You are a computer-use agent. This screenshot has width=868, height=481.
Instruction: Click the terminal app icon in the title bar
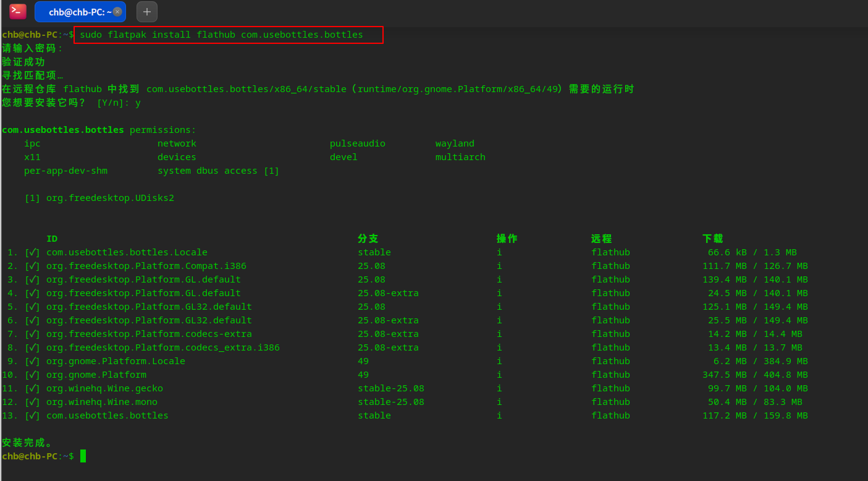pos(17,11)
